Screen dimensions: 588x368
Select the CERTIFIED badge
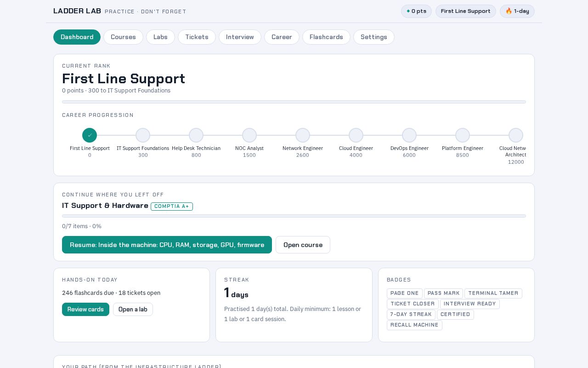click(x=455, y=315)
